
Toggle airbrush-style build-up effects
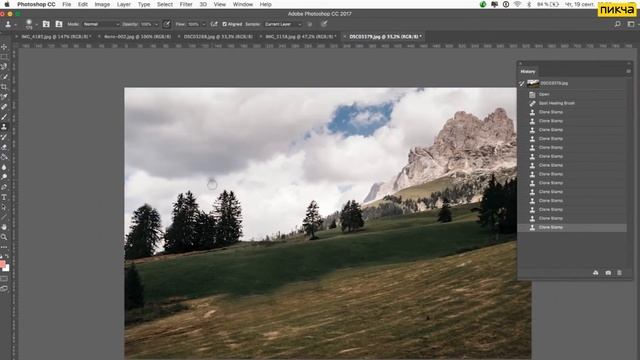point(214,24)
